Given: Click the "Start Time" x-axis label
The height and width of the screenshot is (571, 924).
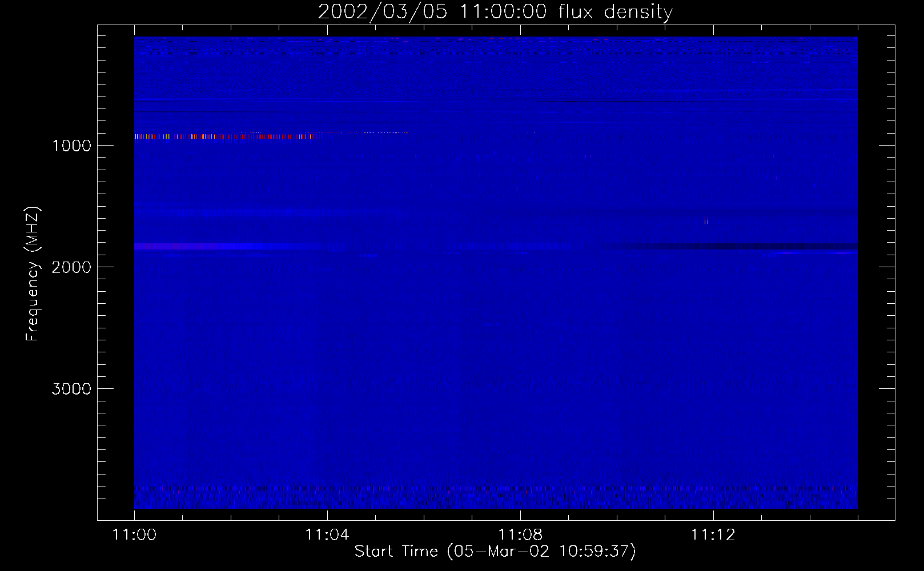Looking at the screenshot, I should [x=495, y=551].
